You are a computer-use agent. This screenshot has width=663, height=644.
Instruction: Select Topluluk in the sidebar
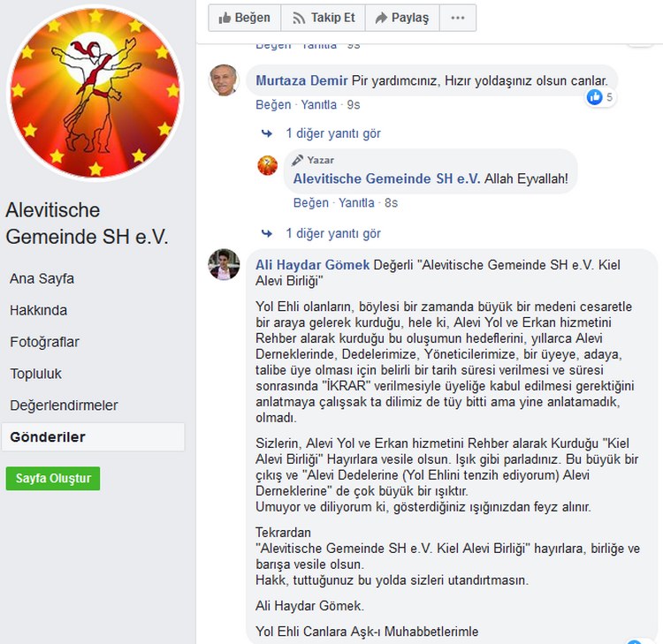pyautogui.click(x=36, y=374)
